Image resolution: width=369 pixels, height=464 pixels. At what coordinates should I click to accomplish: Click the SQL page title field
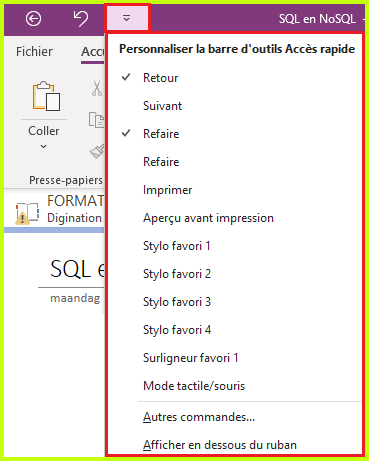(x=77, y=269)
